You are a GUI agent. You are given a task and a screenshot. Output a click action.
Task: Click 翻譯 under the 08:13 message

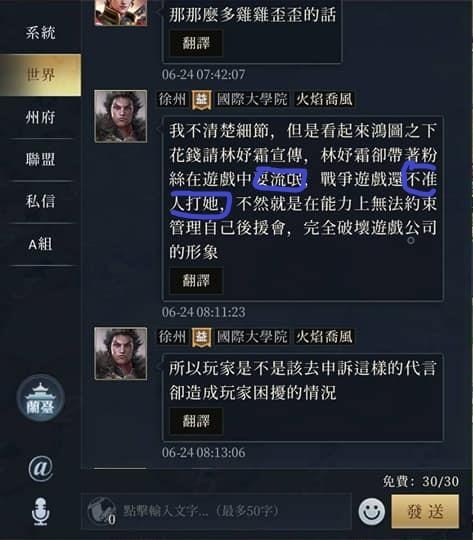[196, 420]
